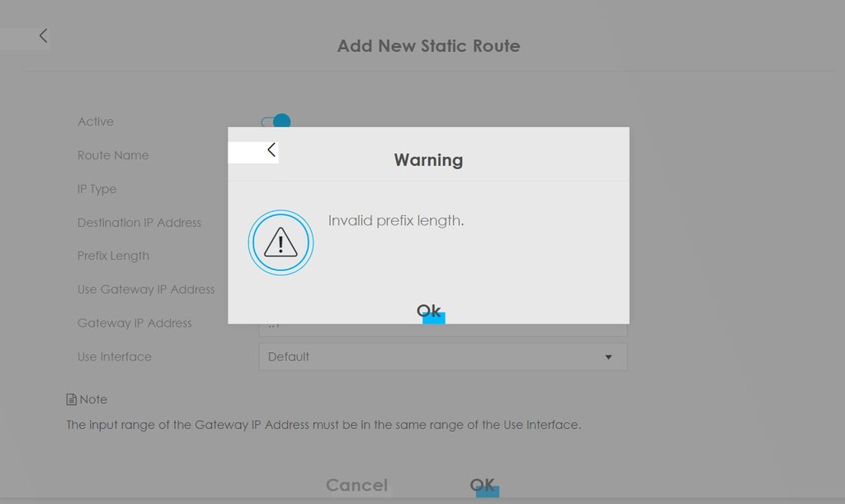Click into the Gateway IP Address field
The height and width of the screenshot is (504, 845).
point(443,330)
